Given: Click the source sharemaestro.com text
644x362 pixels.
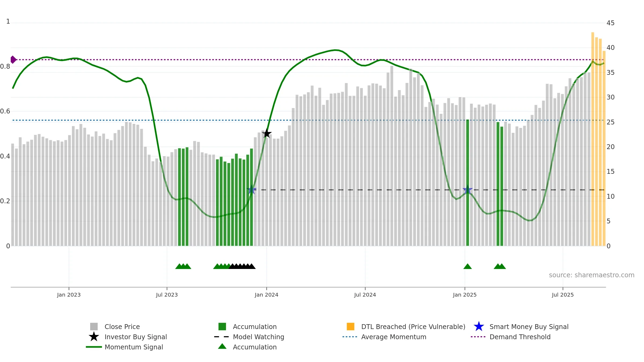Looking at the screenshot, I should coord(592,275).
